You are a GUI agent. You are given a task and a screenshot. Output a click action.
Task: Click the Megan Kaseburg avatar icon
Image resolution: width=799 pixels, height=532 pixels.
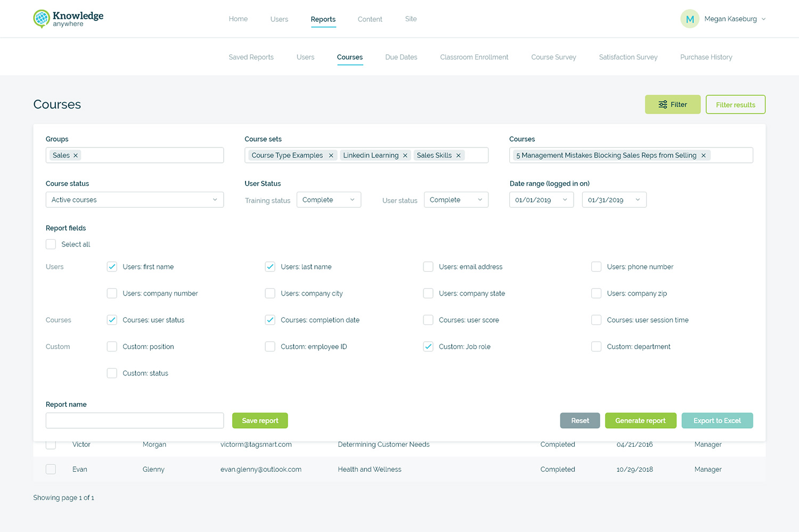pyautogui.click(x=689, y=19)
